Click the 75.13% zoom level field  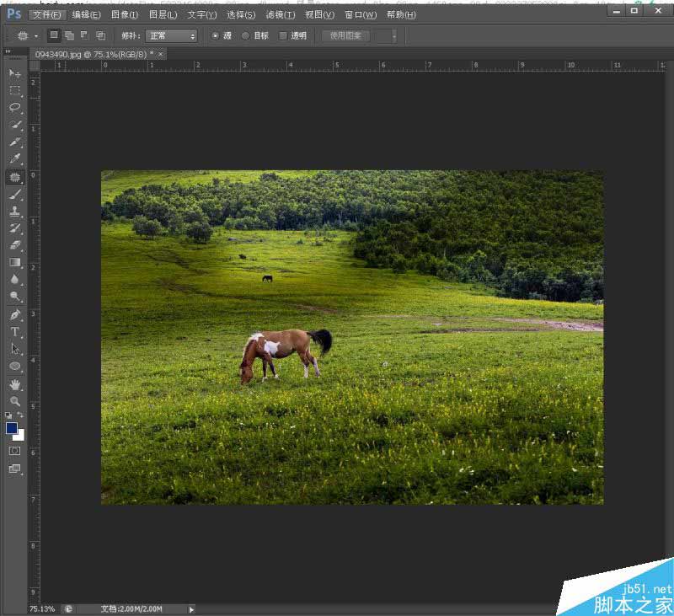pyautogui.click(x=42, y=608)
